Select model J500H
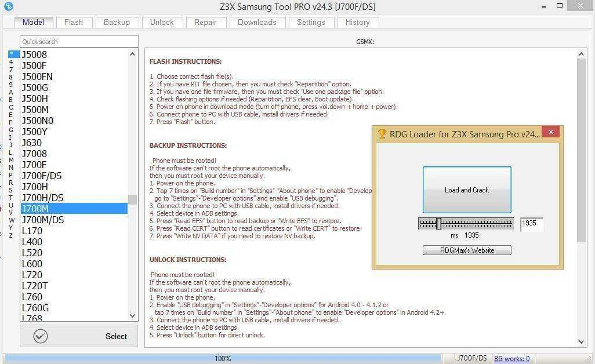 tap(74, 99)
